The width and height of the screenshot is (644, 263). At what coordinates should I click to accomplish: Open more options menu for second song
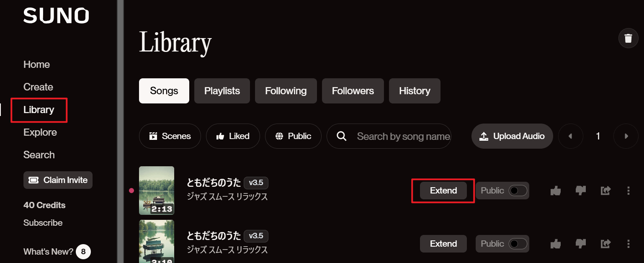[x=628, y=244]
